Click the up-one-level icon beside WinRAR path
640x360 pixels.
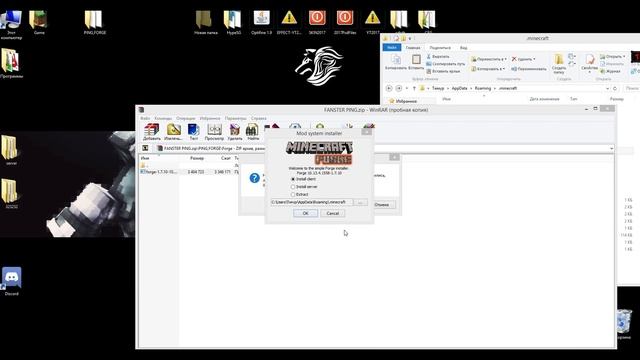click(145, 148)
